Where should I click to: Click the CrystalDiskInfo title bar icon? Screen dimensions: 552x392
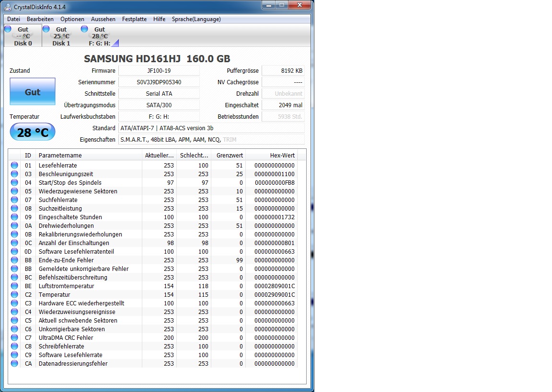pos(7,7)
